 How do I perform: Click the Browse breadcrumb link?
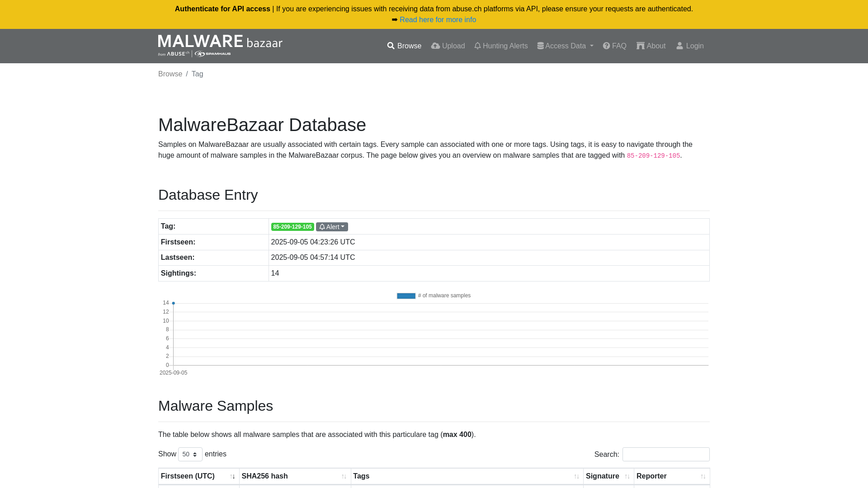pos(170,74)
